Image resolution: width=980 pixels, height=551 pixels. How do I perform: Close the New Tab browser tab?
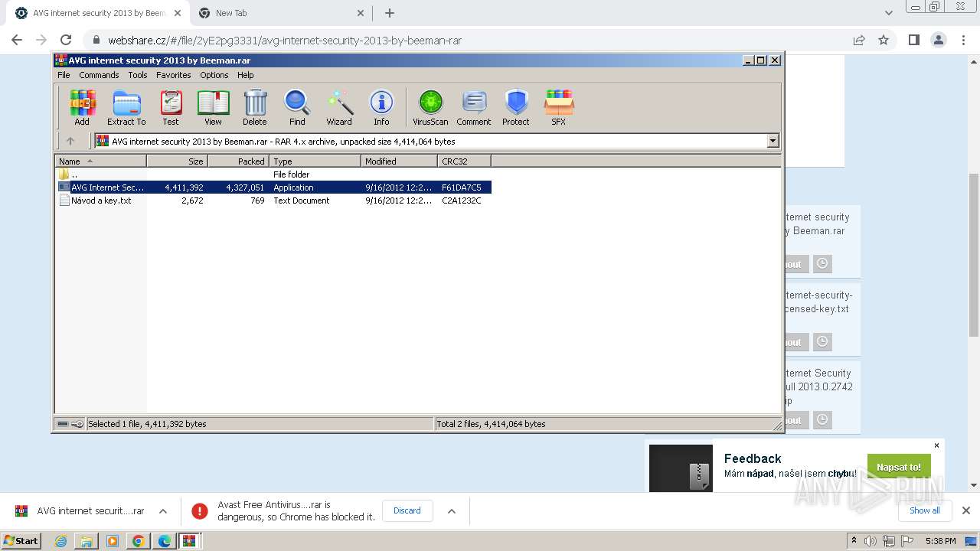tap(361, 13)
